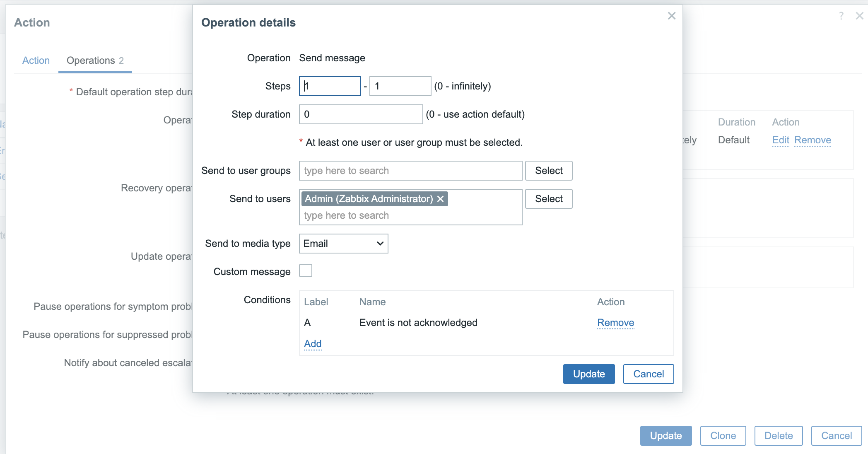Screen dimensions: 868x454
Task: Close the Operation details dialog
Action: [671, 16]
